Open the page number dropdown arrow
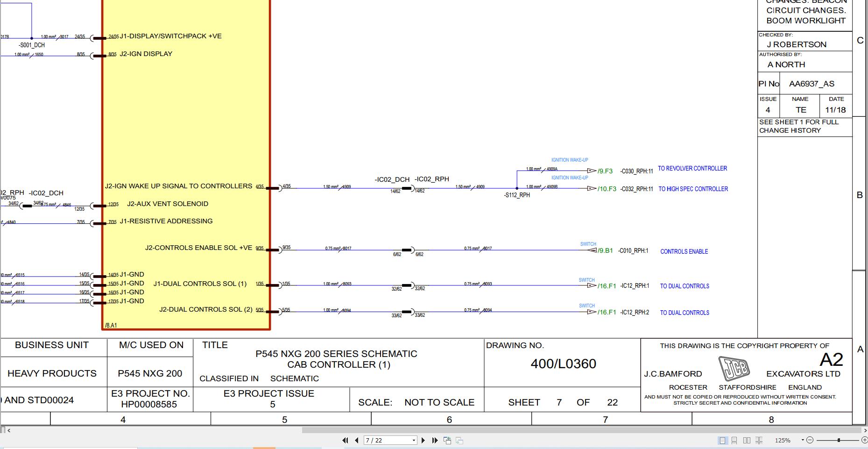Screen dimensions: 868x449 point(413,440)
